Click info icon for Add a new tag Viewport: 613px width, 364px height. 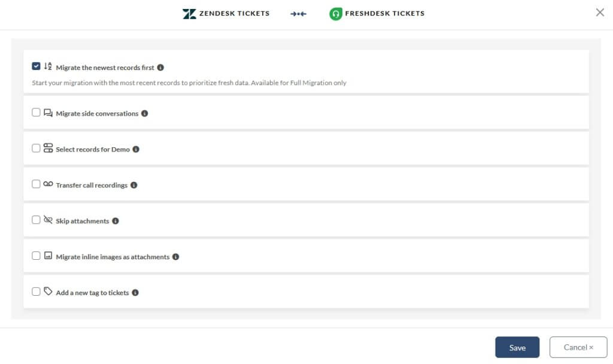(x=135, y=292)
